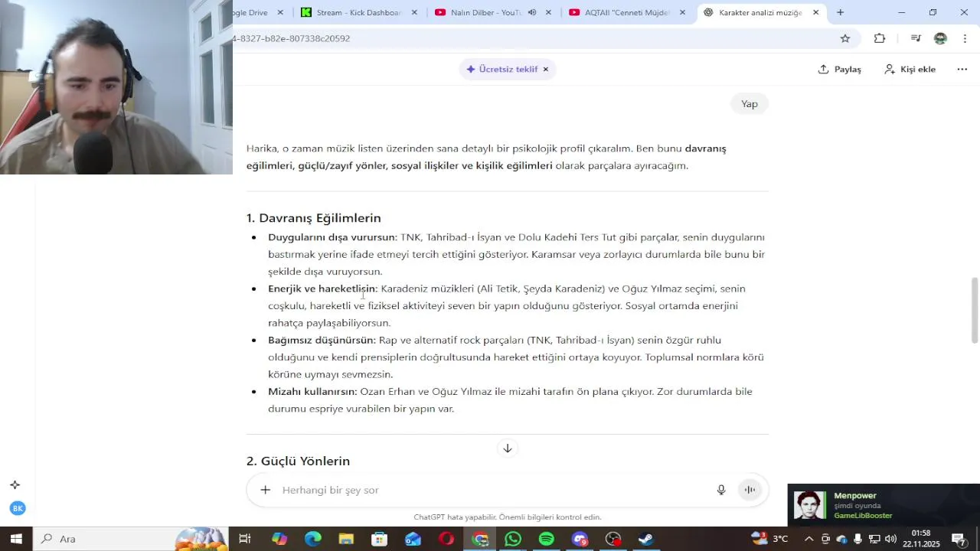Click the Kişi ekle button

(x=910, y=69)
